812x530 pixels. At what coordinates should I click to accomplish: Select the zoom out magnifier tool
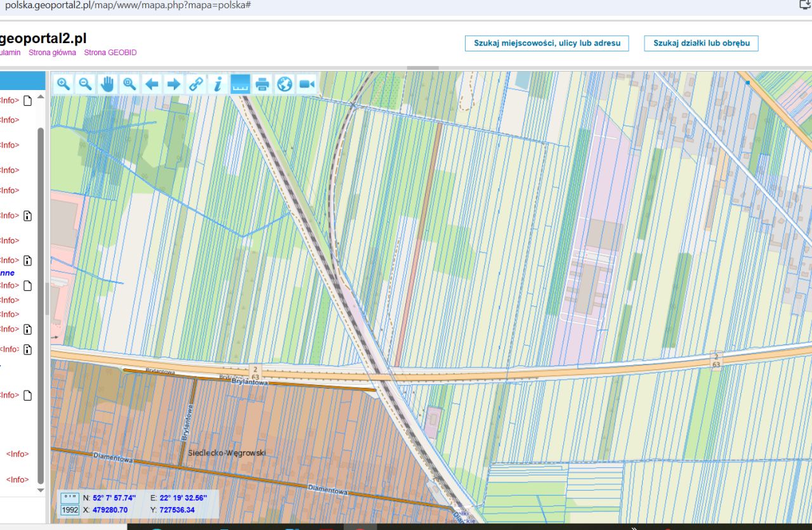(85, 84)
